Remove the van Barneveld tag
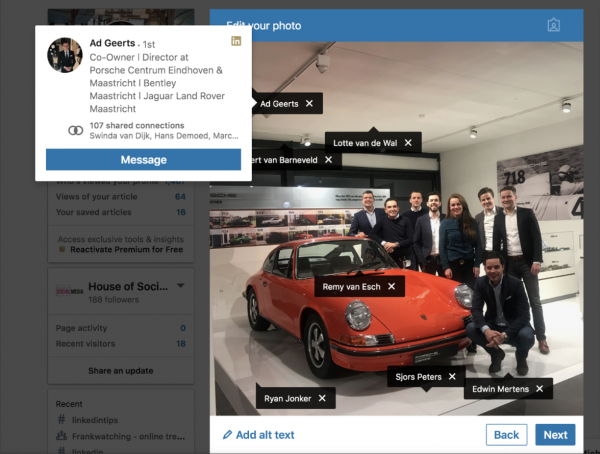Viewport: 600px width, 454px height. pos(328,160)
